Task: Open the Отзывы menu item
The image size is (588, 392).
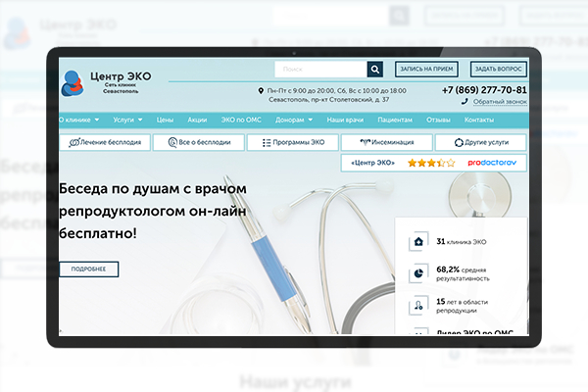Action: (438, 120)
